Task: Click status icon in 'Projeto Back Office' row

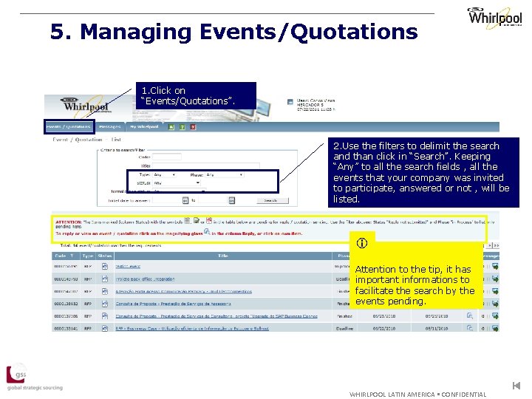Action: (105, 279)
